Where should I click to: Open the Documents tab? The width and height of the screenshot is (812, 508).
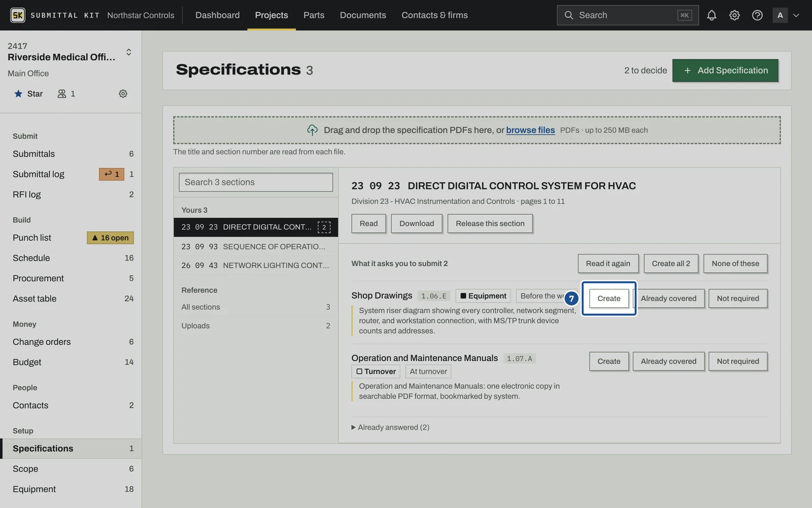pos(363,15)
